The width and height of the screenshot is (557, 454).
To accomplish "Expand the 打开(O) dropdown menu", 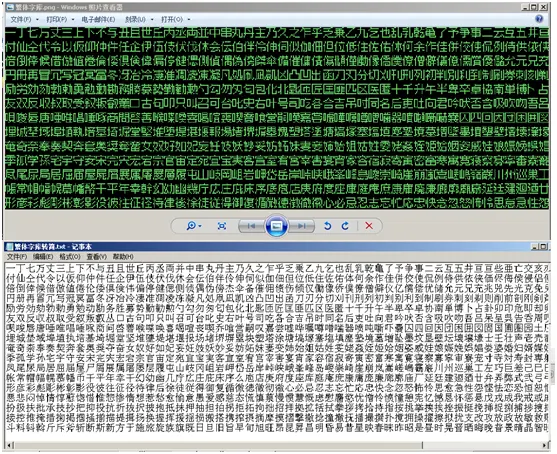I will [x=175, y=19].
